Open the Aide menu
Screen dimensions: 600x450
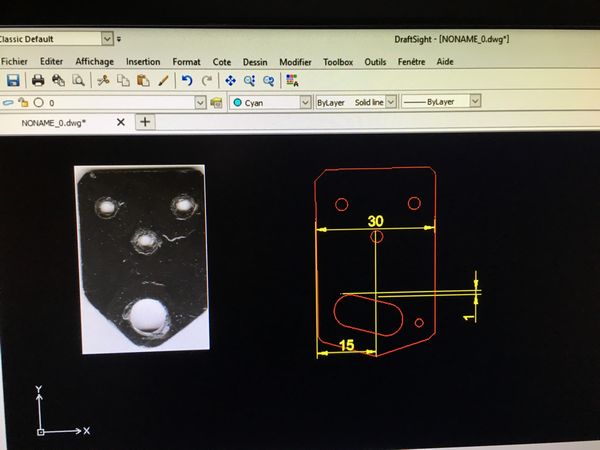445,61
